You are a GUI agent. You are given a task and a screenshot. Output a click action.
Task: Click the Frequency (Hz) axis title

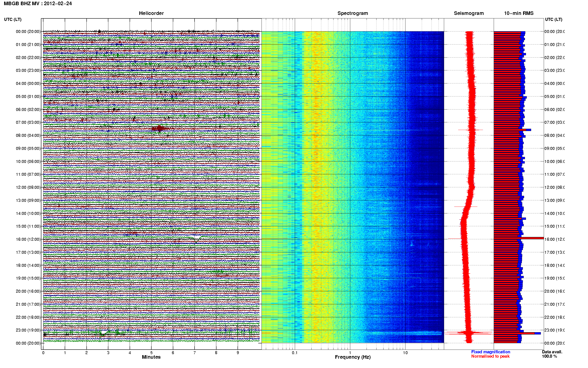353,357
